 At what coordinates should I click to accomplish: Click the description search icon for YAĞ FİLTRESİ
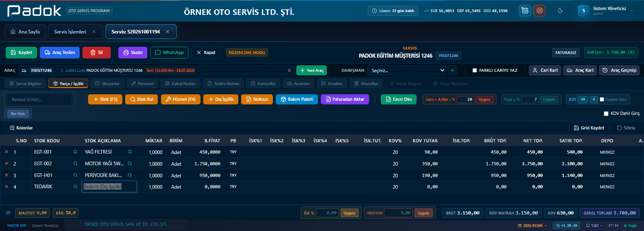click(130, 152)
